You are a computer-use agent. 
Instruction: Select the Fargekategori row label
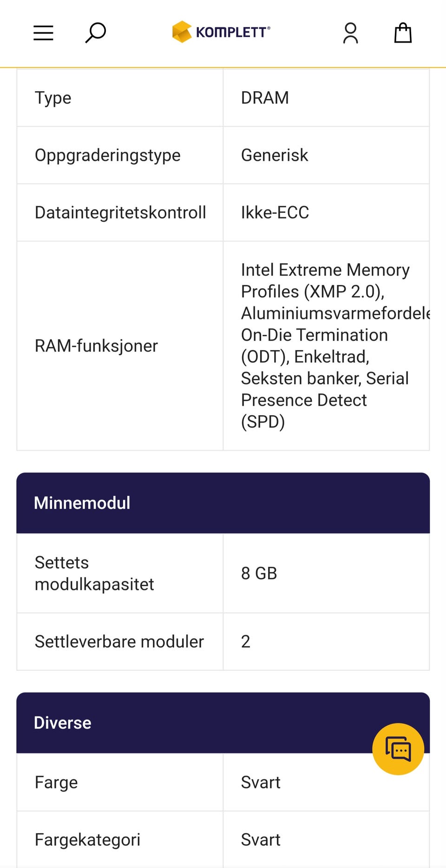coord(88,840)
